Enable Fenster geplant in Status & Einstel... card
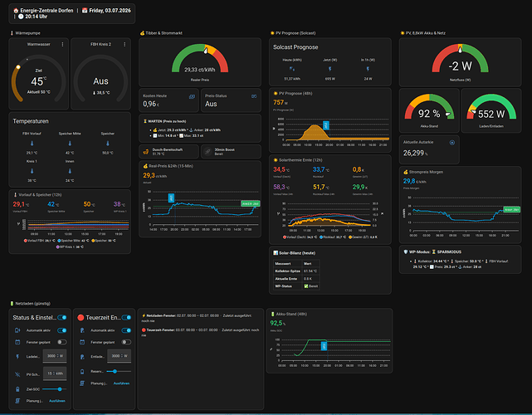The width and height of the screenshot is (532, 415). click(x=62, y=342)
